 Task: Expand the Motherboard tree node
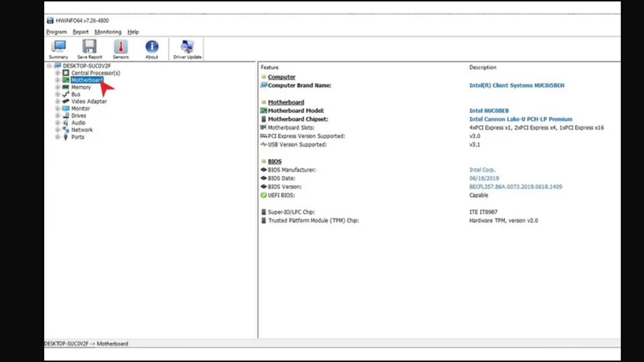point(57,80)
